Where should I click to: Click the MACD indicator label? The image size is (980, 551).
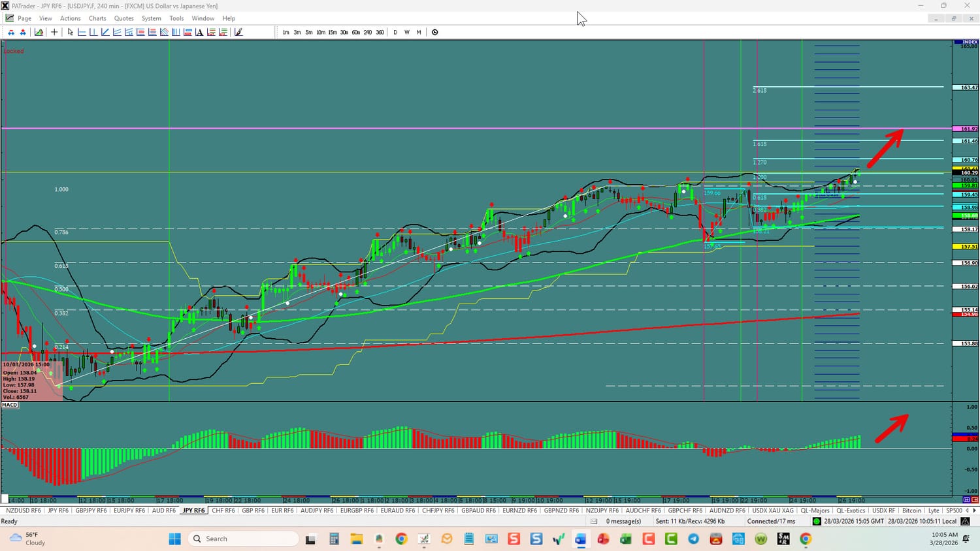[10, 405]
